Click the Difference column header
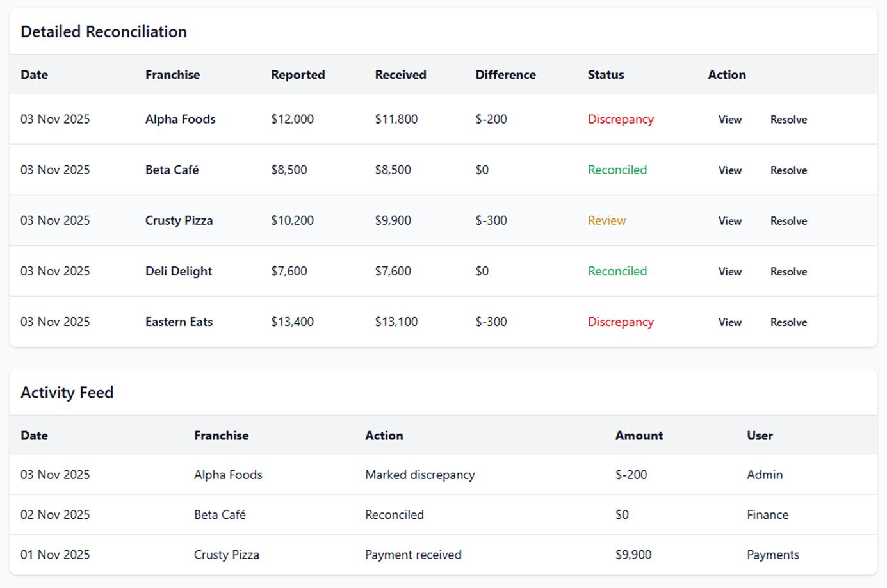Image resolution: width=887 pixels, height=588 pixels. [x=505, y=75]
